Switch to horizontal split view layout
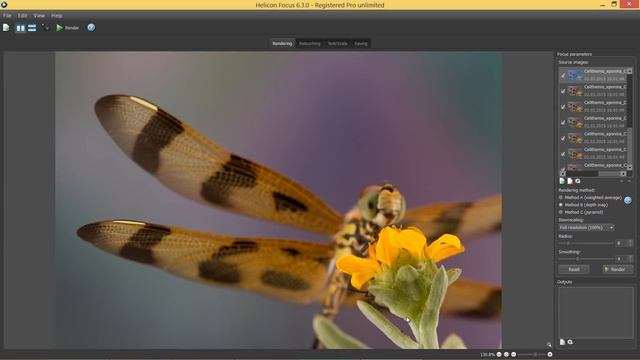Viewport: 640px width, 360px height. point(32,28)
